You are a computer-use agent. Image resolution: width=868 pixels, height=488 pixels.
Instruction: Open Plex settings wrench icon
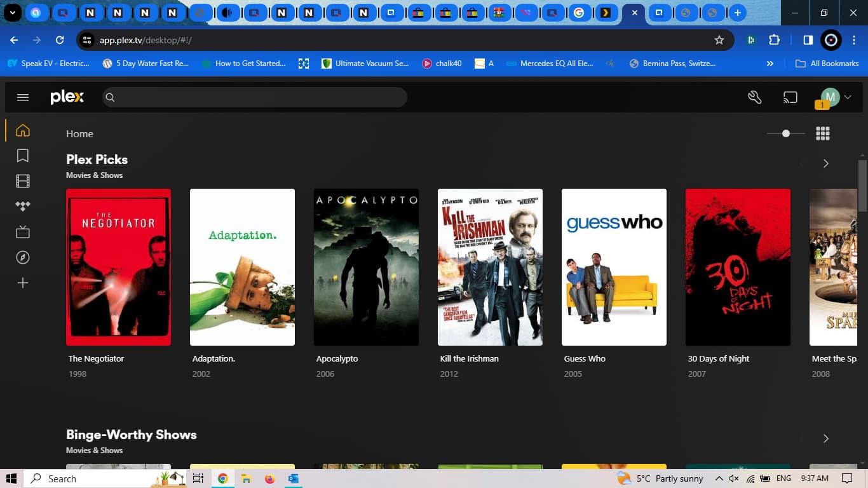755,97
